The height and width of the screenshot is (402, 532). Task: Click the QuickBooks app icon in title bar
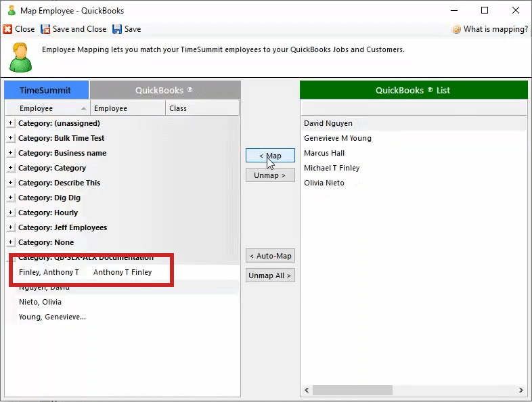tap(12, 11)
